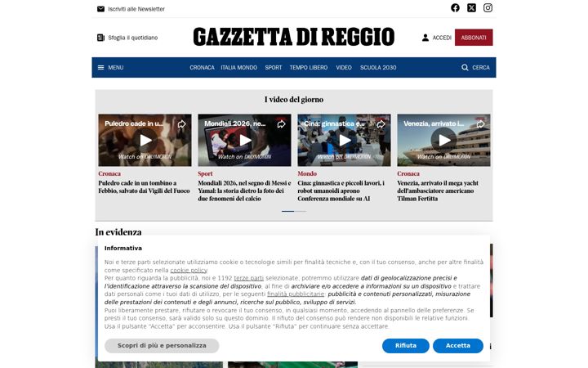Click the newsletter envelope icon
This screenshot has height=368, width=588.
pyautogui.click(x=101, y=9)
